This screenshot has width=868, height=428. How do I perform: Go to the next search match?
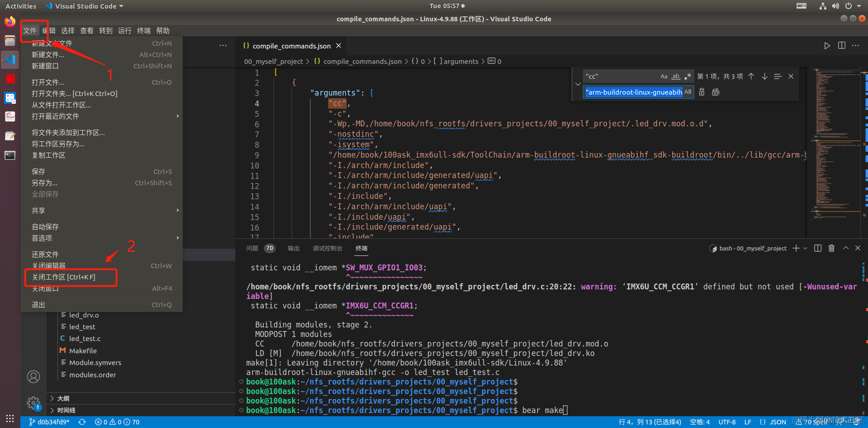764,77
